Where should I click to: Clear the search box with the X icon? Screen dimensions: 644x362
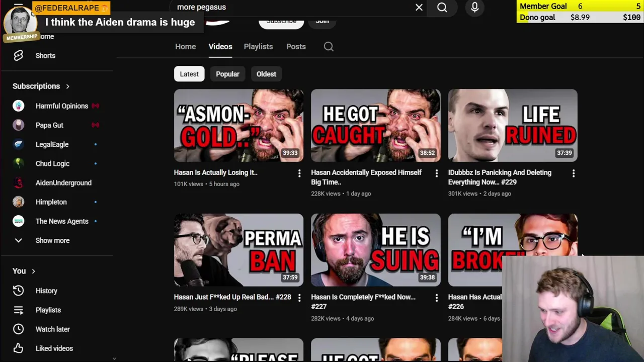tap(419, 8)
